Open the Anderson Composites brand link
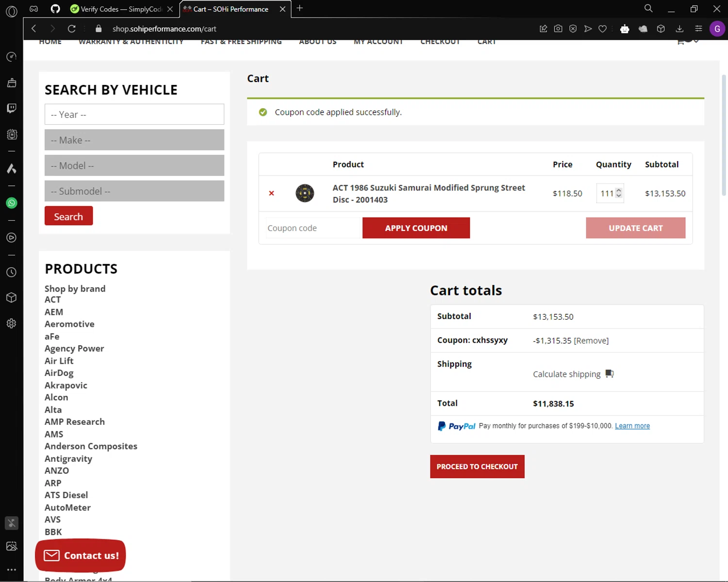The width and height of the screenshot is (728, 582). (x=91, y=446)
